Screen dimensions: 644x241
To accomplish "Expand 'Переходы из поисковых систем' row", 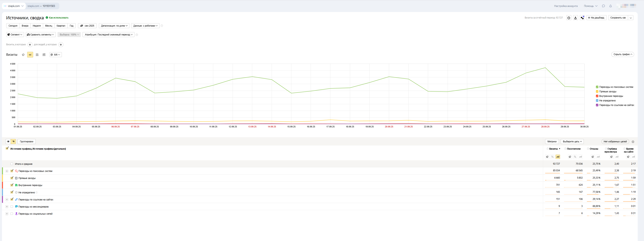I will [7, 171].
